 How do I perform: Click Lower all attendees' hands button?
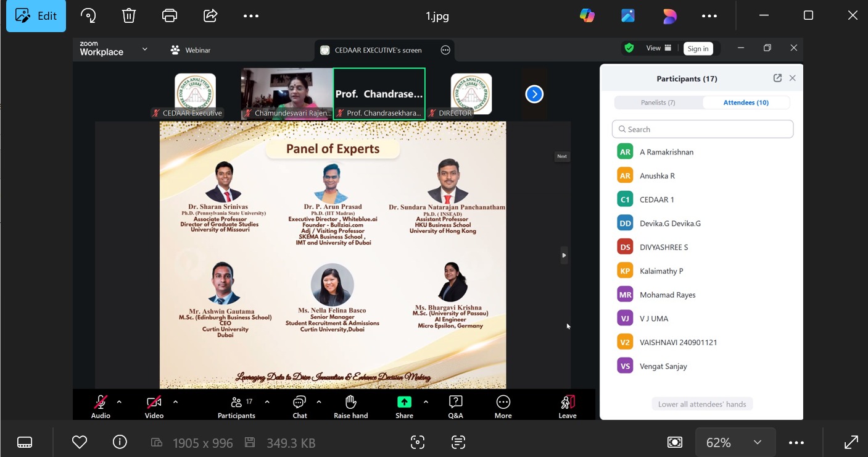pos(702,405)
